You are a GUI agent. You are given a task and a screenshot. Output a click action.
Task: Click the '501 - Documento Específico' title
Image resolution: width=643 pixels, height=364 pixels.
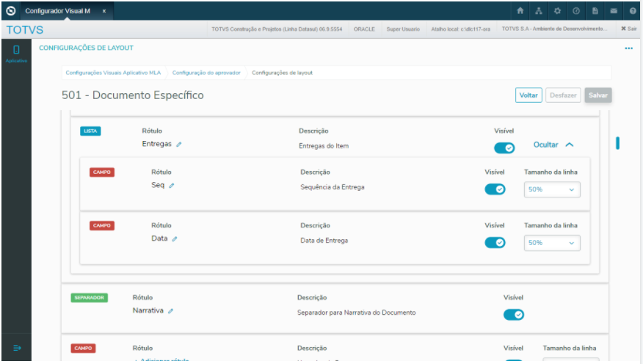tap(132, 95)
